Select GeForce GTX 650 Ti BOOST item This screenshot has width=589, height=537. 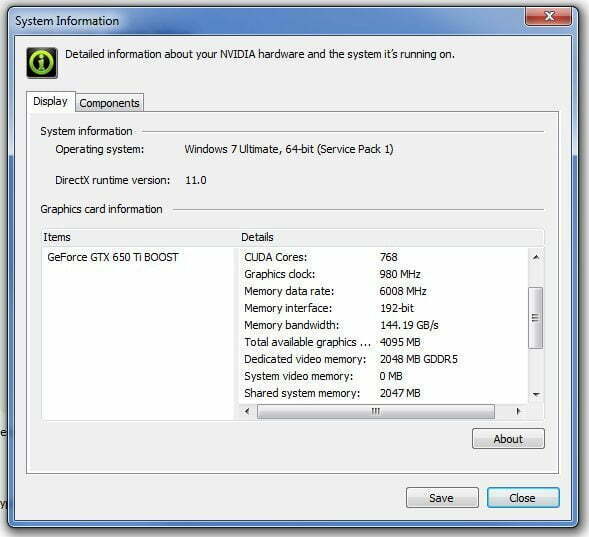(x=113, y=257)
